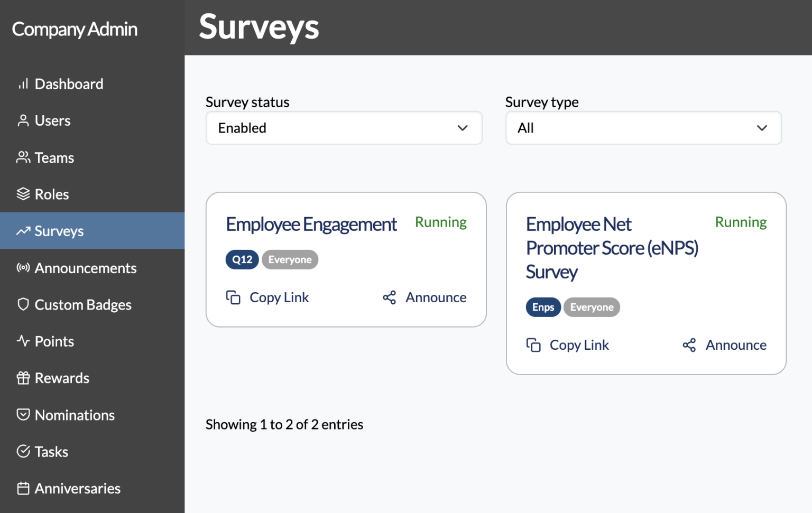Open the chevron on the Enabled selector
The image size is (812, 513).
point(462,128)
